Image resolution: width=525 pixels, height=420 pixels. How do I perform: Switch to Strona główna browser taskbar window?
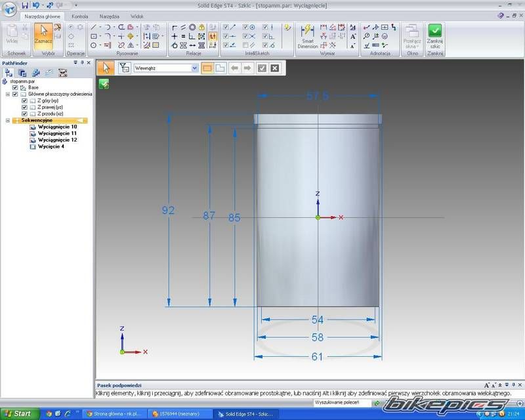click(115, 414)
